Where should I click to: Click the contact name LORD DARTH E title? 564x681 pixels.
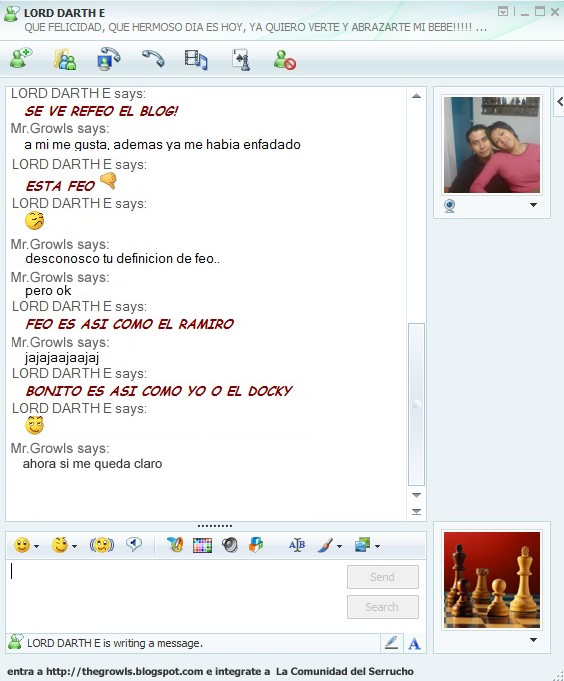pyautogui.click(x=64, y=13)
